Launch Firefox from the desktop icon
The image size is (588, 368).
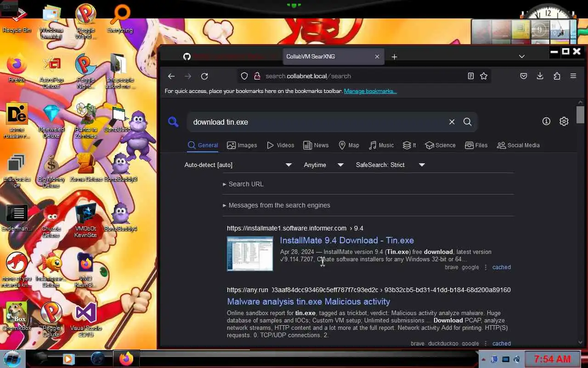click(17, 69)
